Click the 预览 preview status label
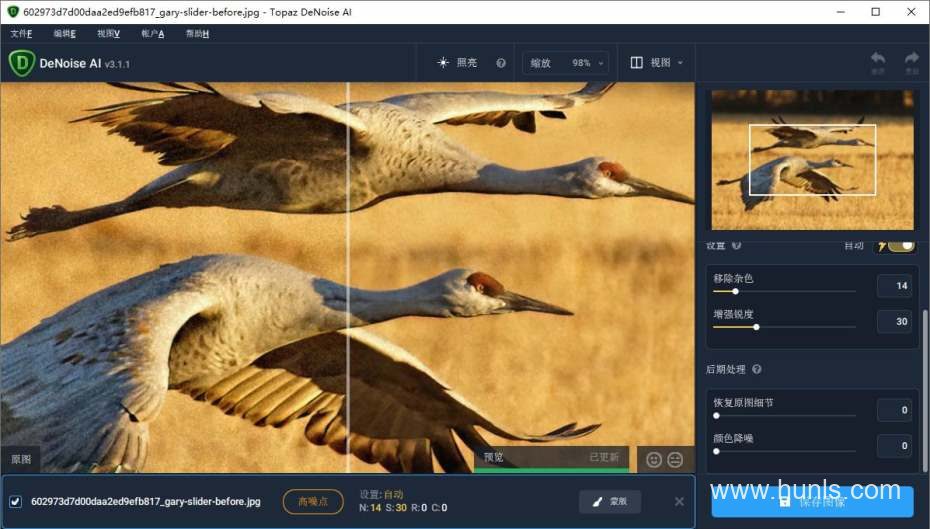930x529 pixels. coord(493,457)
